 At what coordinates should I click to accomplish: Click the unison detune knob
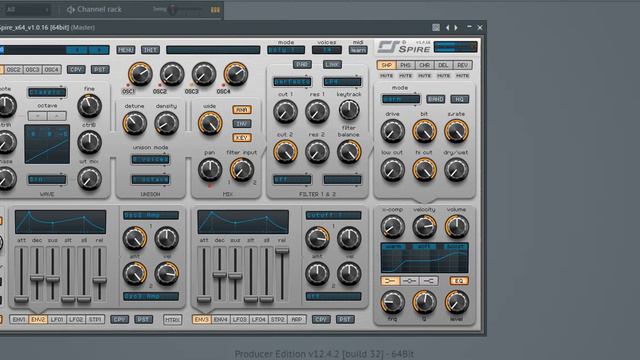coord(134,123)
